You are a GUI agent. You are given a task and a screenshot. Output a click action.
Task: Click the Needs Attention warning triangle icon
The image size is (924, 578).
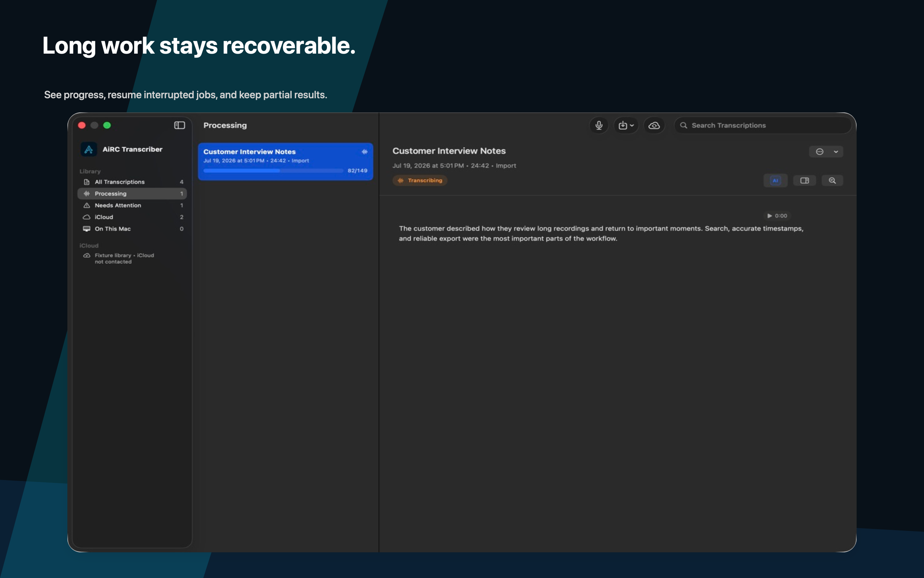coord(87,205)
